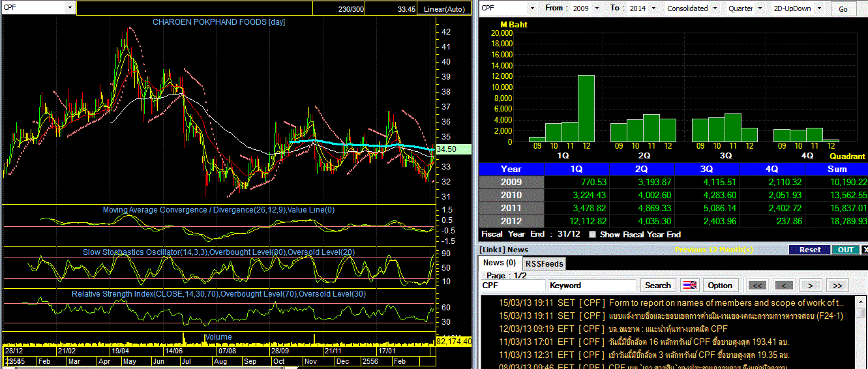Click the Relative Strength Index indicator label

[x=218, y=295]
